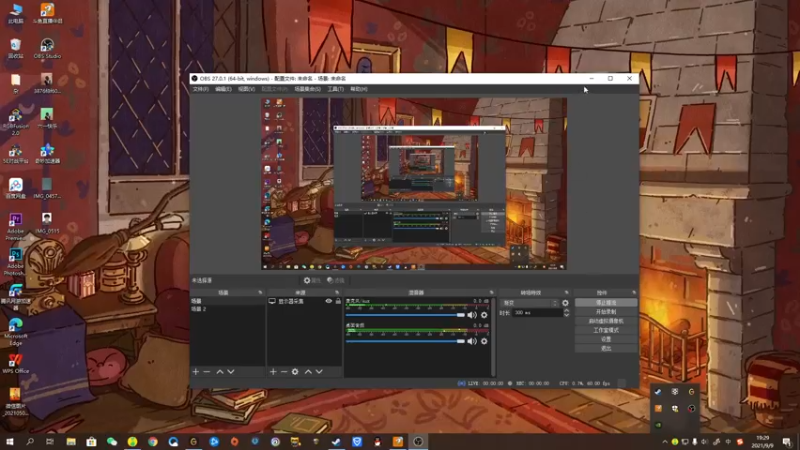800x450 pixels.
Task: Open the 文件(F) File menu
Action: coord(201,89)
